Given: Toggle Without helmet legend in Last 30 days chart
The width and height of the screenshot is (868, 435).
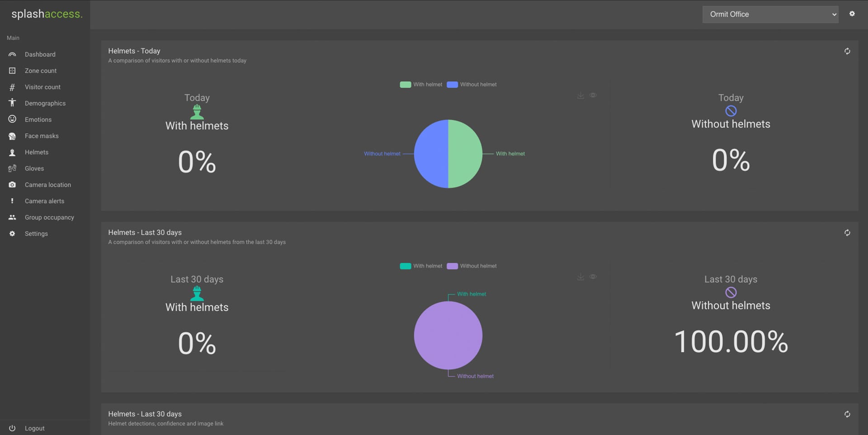Looking at the screenshot, I should tap(472, 266).
